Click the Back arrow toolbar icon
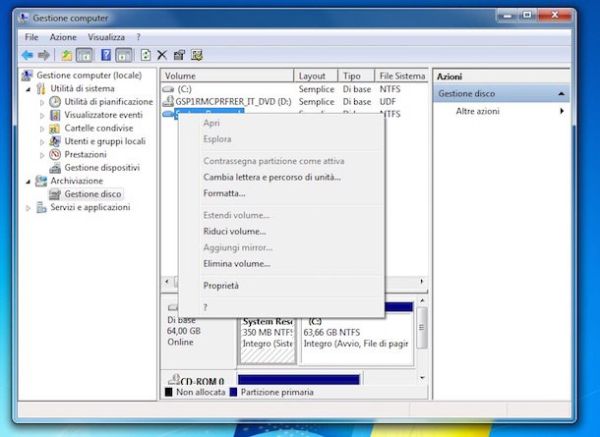 pyautogui.click(x=28, y=54)
